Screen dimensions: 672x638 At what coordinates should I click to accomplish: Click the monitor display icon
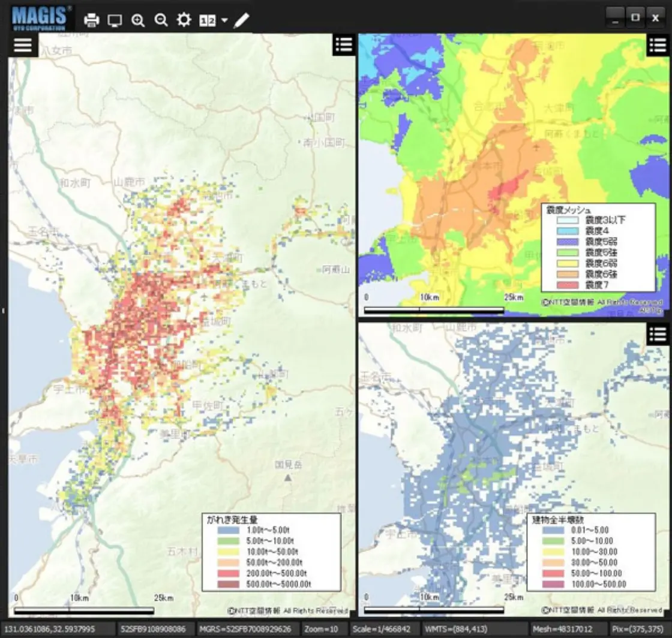coord(115,20)
